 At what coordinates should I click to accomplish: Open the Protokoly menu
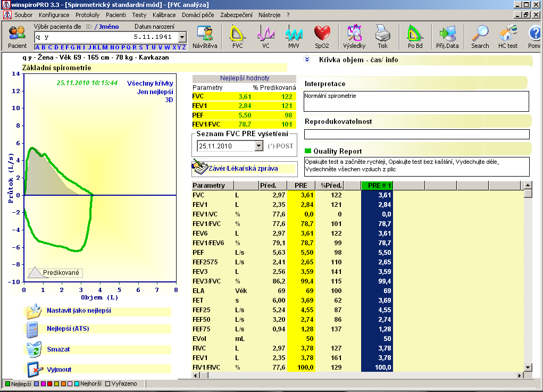(x=88, y=15)
